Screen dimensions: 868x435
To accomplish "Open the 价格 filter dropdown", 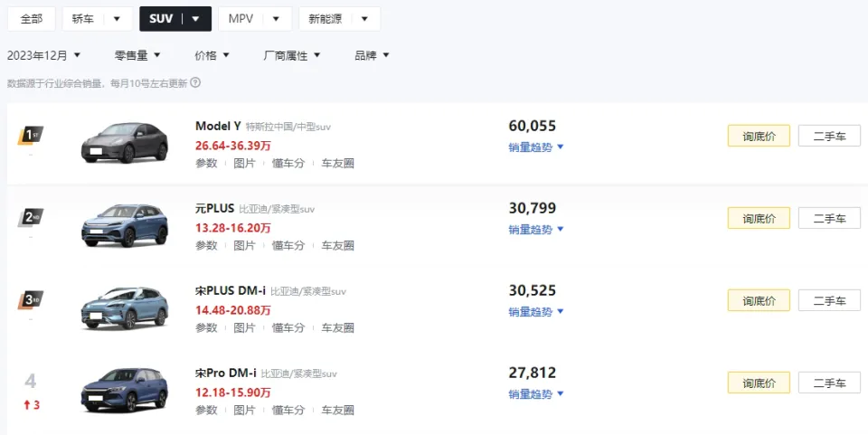I will tap(212, 55).
